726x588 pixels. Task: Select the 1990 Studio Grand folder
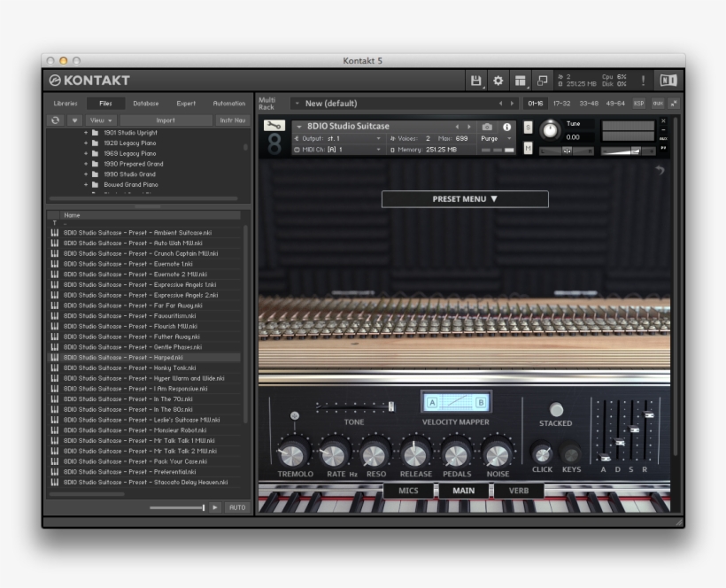point(129,174)
